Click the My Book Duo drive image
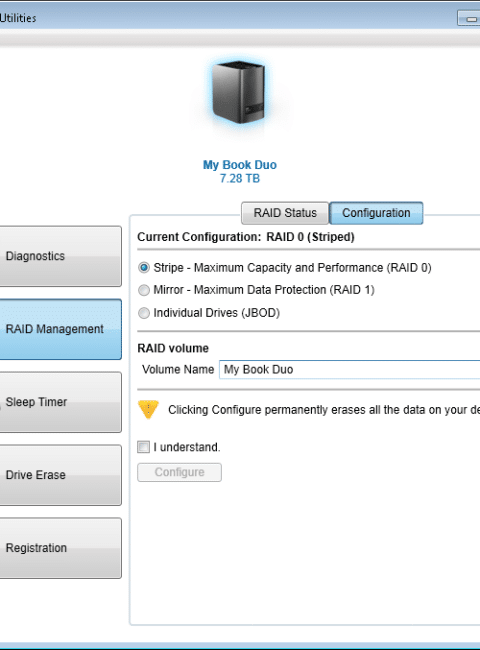The width and height of the screenshot is (480, 650). point(239,92)
